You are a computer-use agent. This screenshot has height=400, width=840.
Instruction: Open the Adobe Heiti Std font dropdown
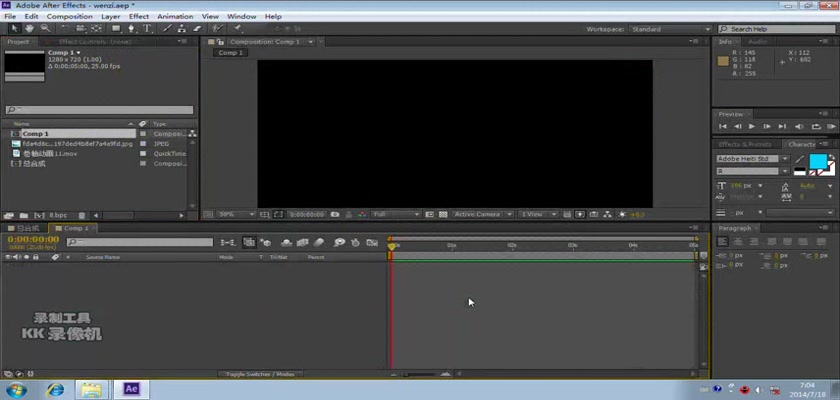point(753,159)
